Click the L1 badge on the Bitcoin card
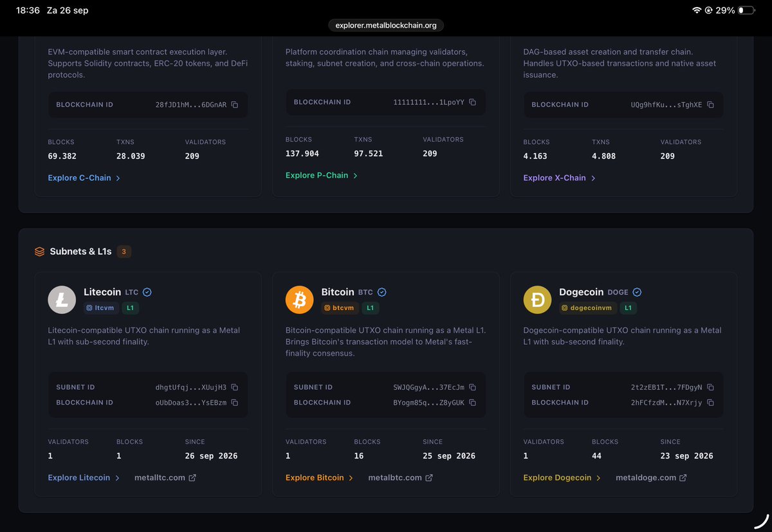The width and height of the screenshot is (772, 532). tap(370, 308)
